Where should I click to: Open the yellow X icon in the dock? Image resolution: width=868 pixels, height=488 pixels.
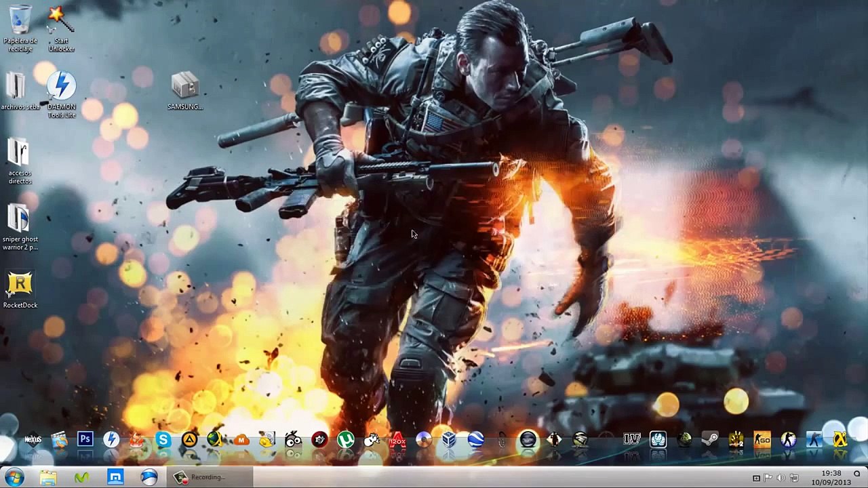[x=840, y=440]
